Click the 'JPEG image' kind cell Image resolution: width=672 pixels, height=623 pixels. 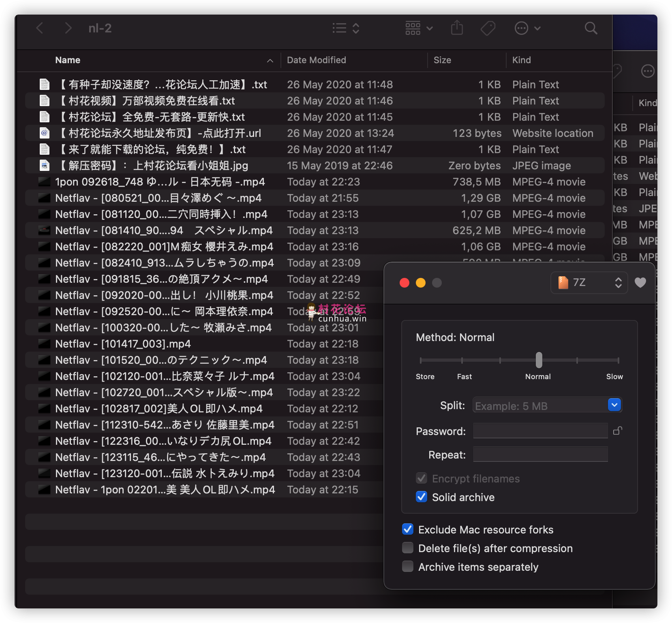pyautogui.click(x=541, y=165)
